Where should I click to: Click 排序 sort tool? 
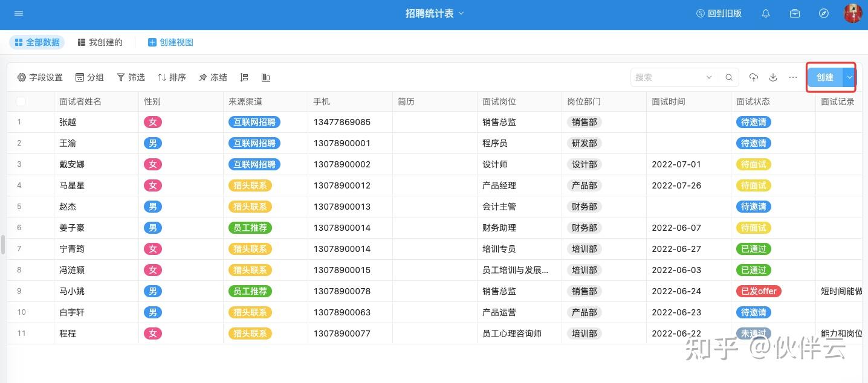click(x=172, y=77)
